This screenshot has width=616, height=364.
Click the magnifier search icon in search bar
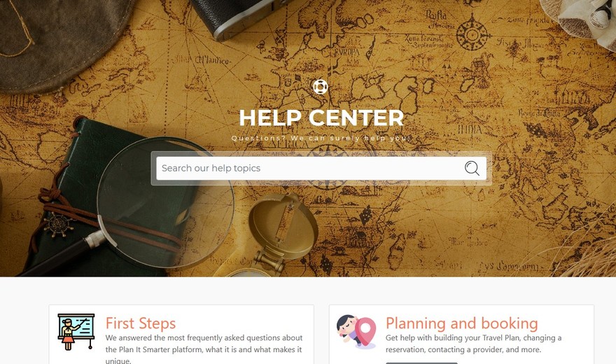(x=472, y=168)
